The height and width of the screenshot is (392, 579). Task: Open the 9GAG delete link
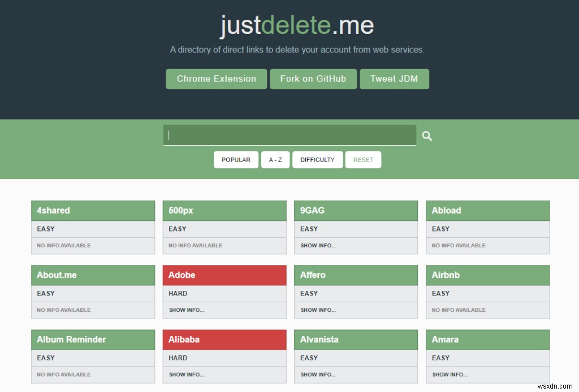(356, 211)
